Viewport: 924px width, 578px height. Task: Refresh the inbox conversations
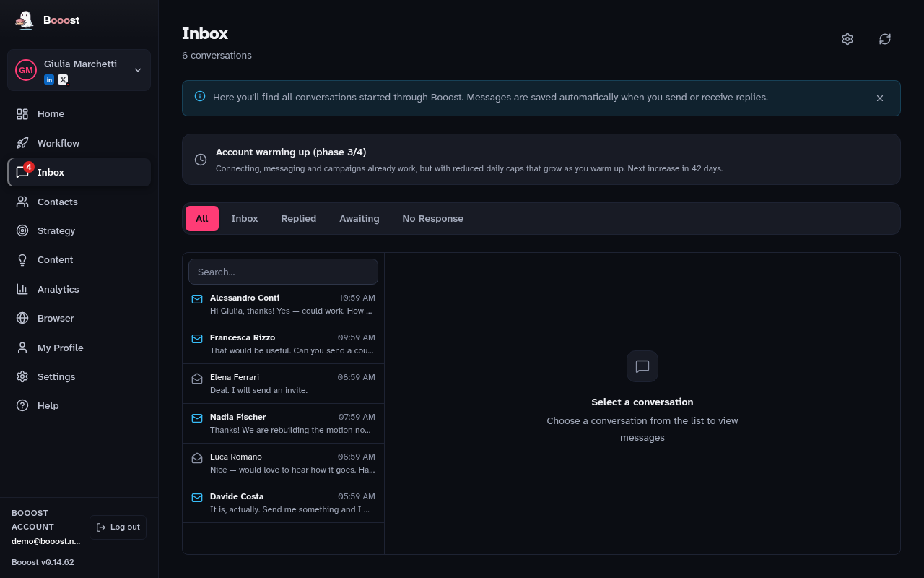pos(885,39)
